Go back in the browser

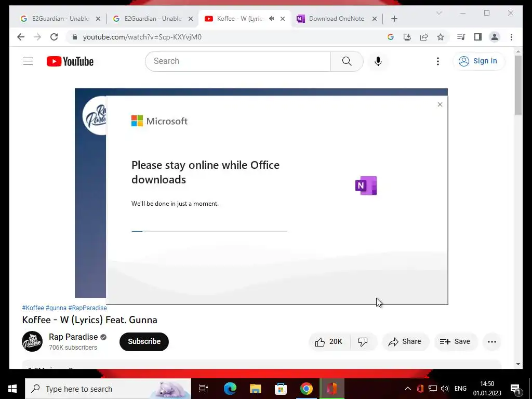21,37
